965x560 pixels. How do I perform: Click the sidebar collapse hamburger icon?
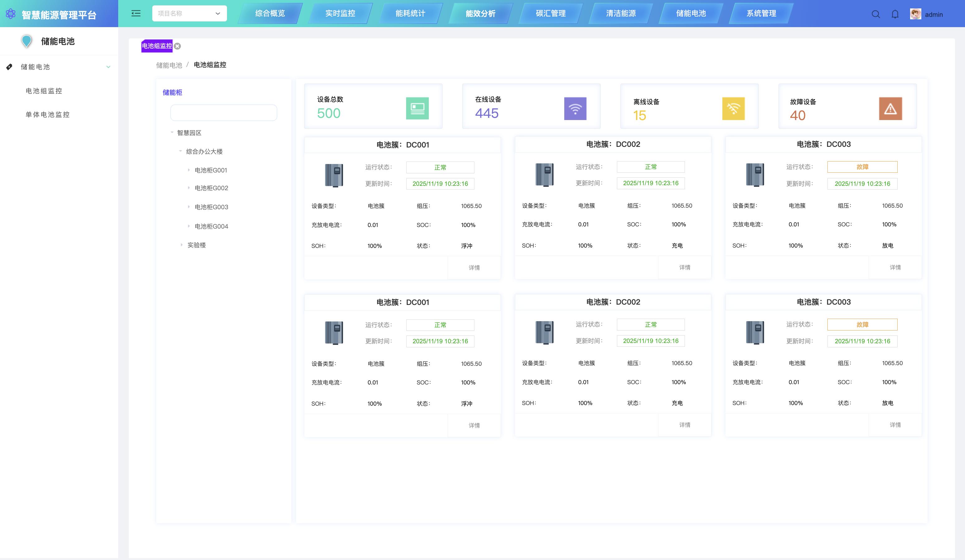point(136,13)
